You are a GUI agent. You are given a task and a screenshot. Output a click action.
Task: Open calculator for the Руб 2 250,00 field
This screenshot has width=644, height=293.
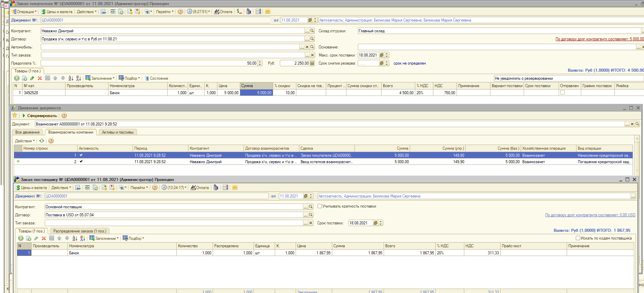pos(312,63)
